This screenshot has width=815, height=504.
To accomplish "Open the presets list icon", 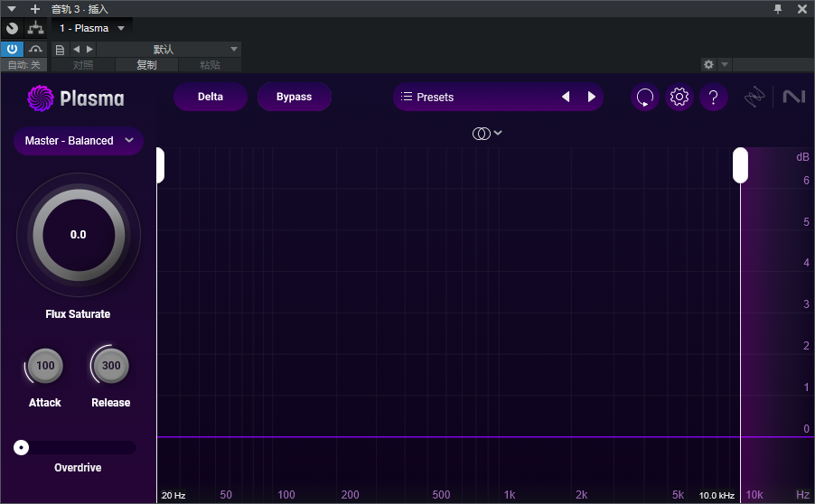I will point(407,97).
